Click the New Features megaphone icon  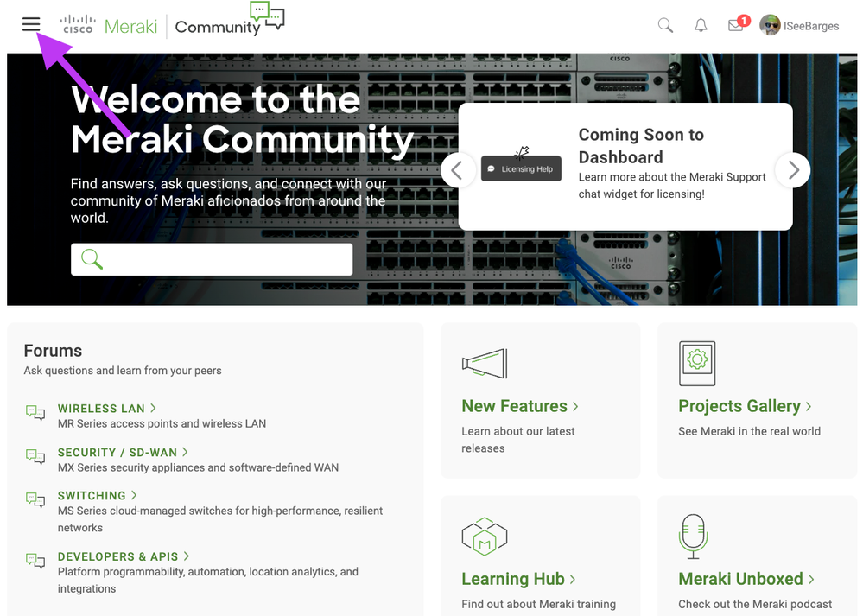pos(485,364)
